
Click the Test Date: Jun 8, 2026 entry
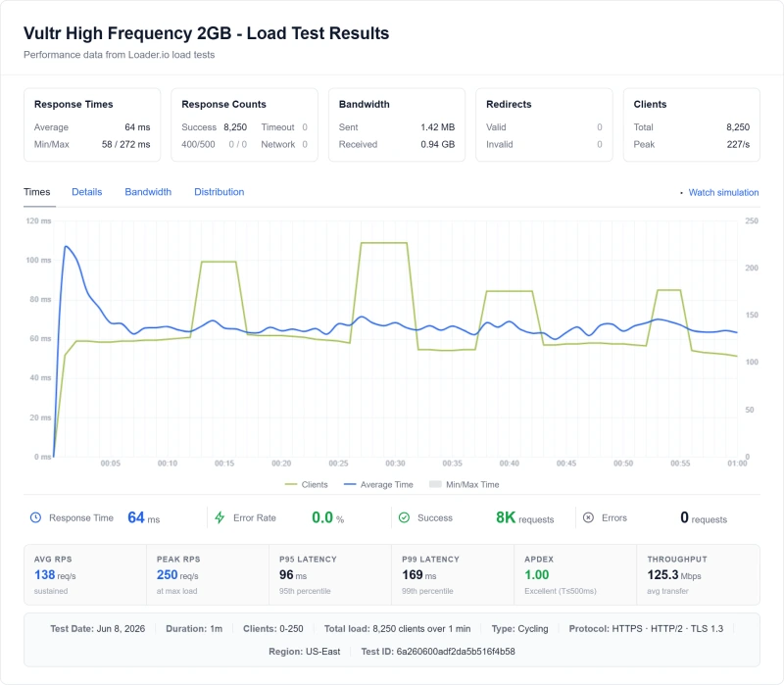pos(97,628)
